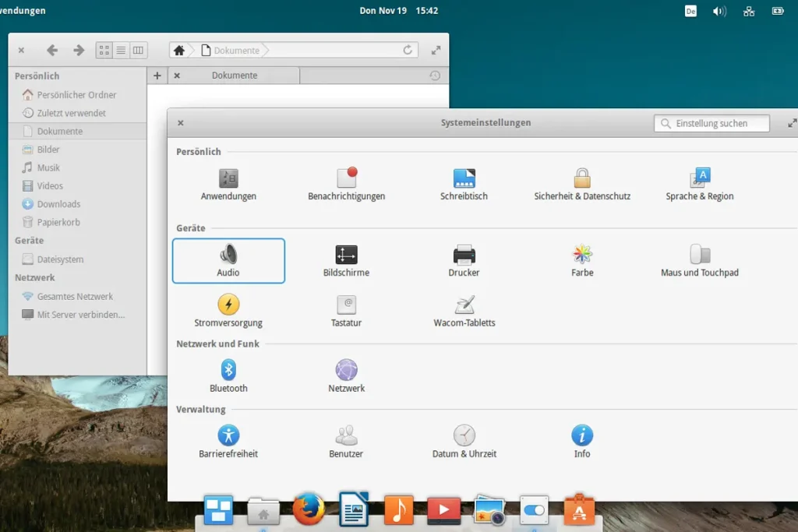
Task: Open Benachrichtigungen notification settings
Action: (x=346, y=180)
